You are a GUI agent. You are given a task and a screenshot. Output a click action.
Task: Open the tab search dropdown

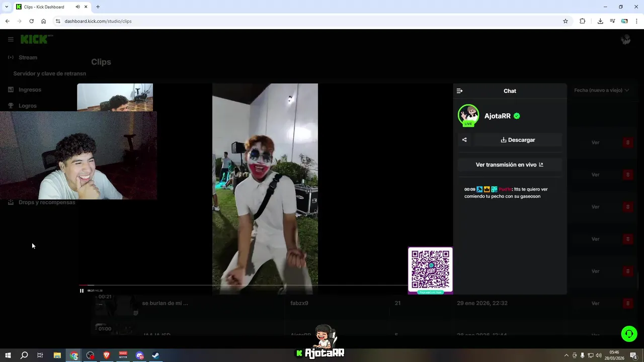(7, 7)
